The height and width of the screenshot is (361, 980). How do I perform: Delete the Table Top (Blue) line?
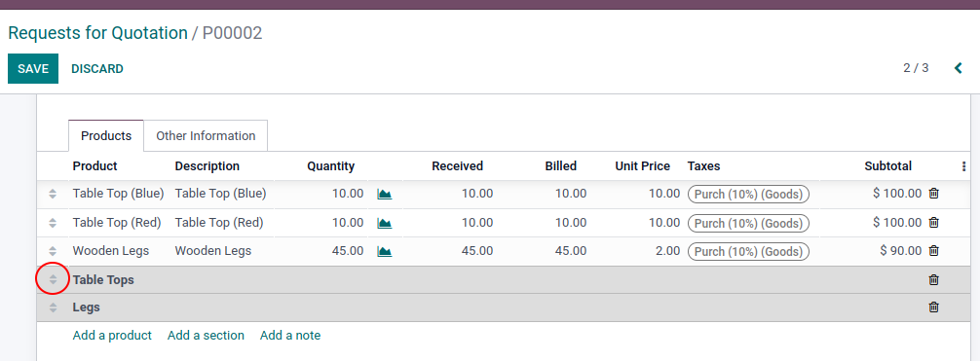(x=934, y=194)
